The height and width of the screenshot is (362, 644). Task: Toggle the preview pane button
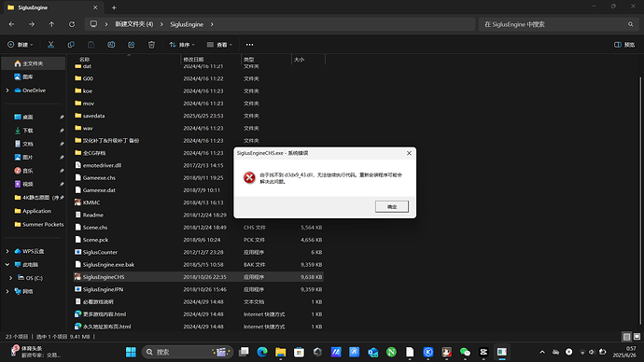(x=624, y=45)
